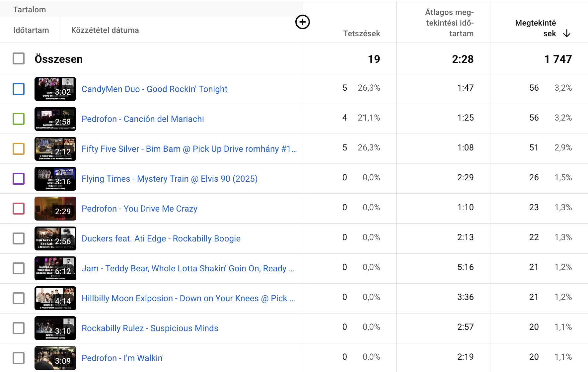
Task: Open the Időtartam tab
Action: 31,30
